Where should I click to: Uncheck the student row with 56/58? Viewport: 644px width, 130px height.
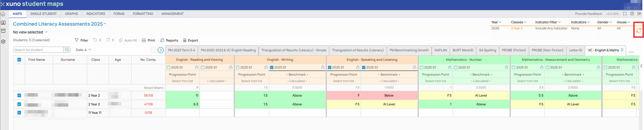point(19,96)
